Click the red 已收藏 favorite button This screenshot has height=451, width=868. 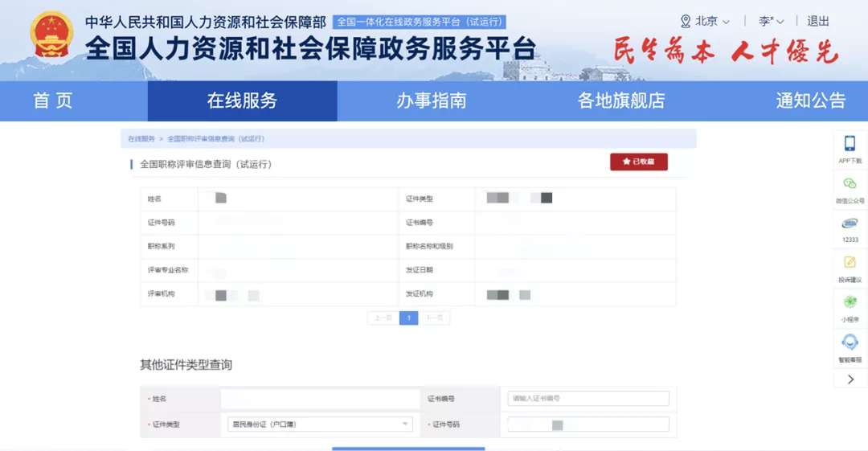click(638, 162)
